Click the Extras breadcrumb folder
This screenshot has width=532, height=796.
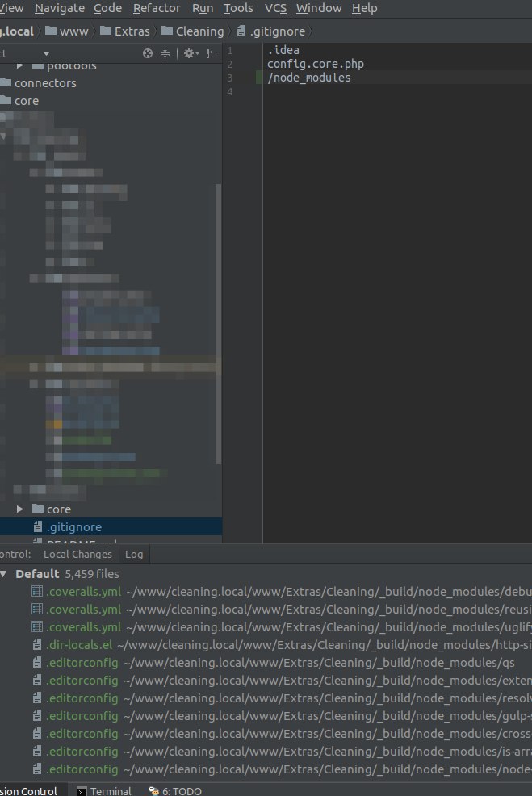coord(125,31)
